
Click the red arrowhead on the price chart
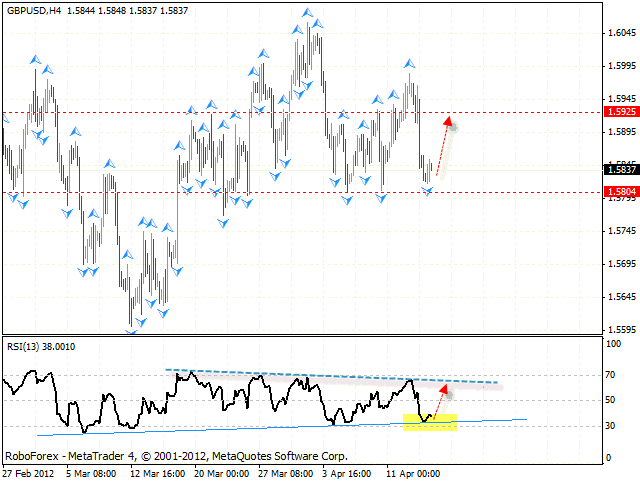[x=451, y=123]
